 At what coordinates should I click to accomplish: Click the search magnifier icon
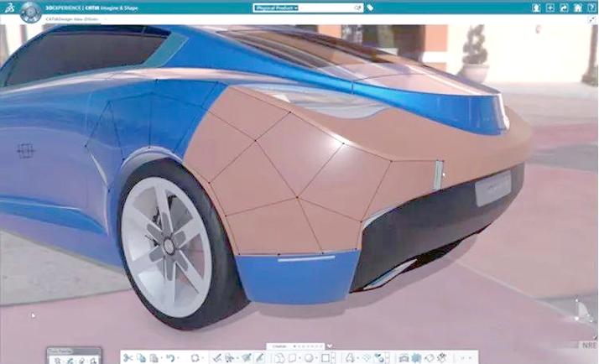tap(357, 8)
